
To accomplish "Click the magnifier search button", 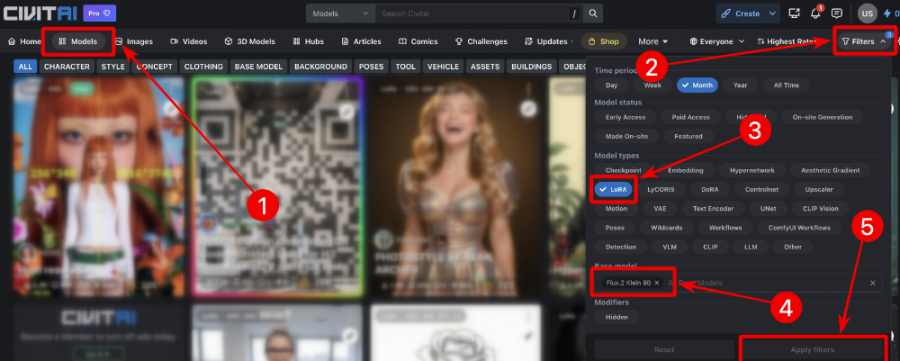I will click(x=593, y=13).
